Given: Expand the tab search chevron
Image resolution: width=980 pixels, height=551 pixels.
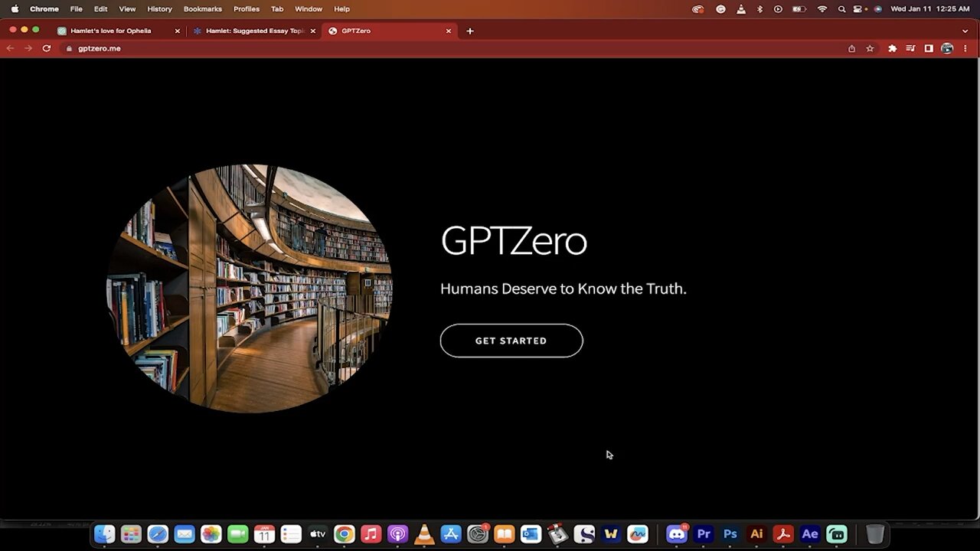Looking at the screenshot, I should tap(965, 31).
